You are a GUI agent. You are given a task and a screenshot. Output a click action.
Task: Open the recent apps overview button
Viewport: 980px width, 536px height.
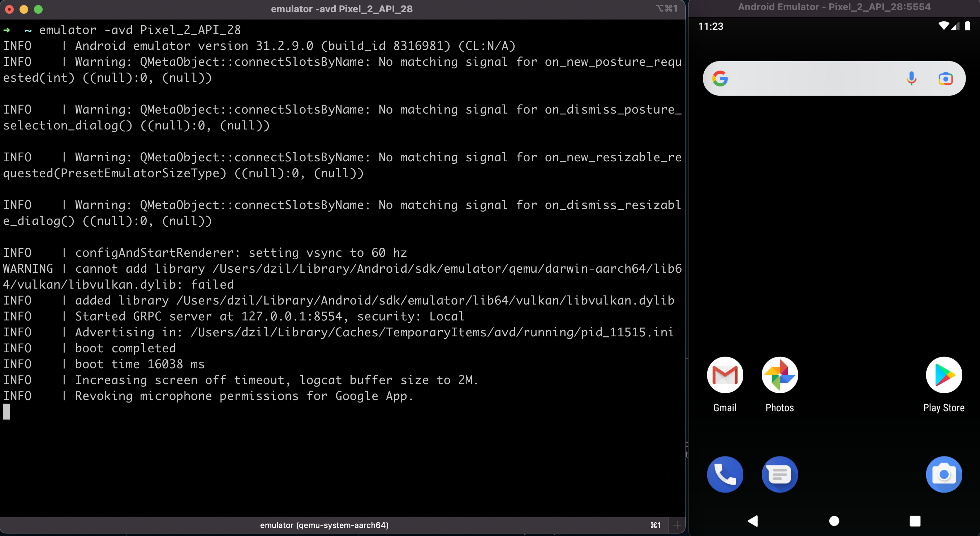point(915,521)
